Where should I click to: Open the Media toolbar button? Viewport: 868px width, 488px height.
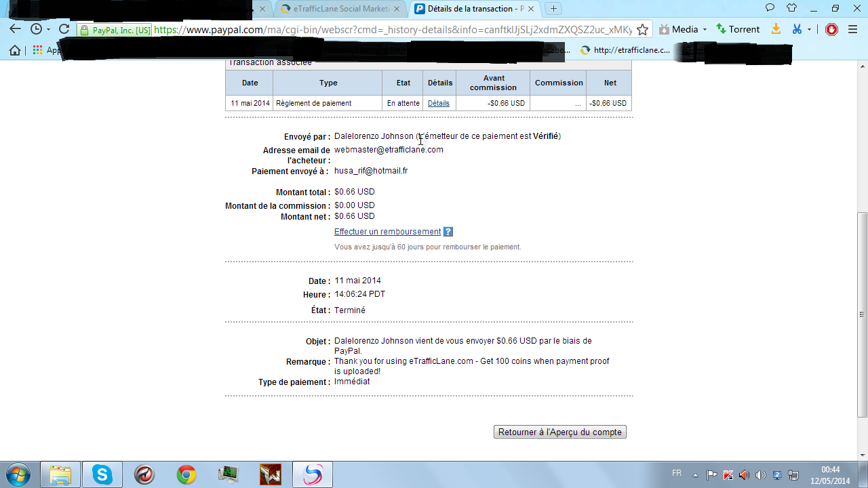[678, 29]
